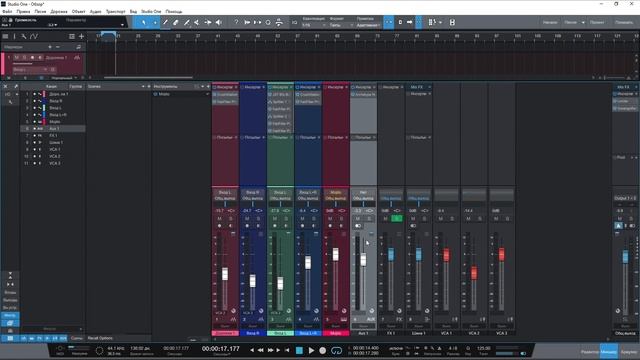Click the 00:00:17.177 time display in the transport

coord(220,349)
